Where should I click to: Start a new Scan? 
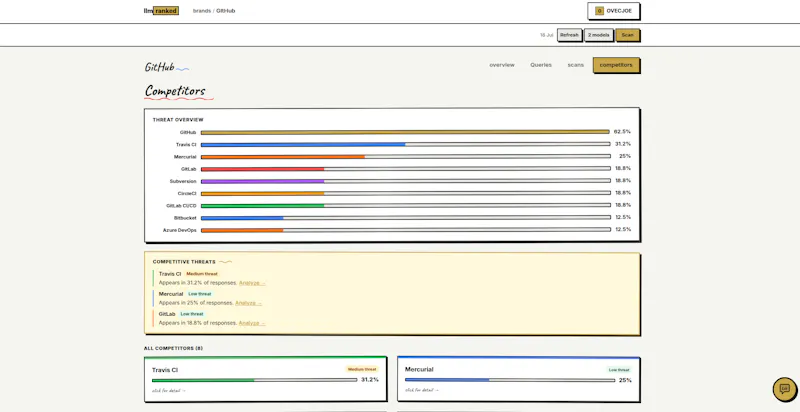[628, 35]
